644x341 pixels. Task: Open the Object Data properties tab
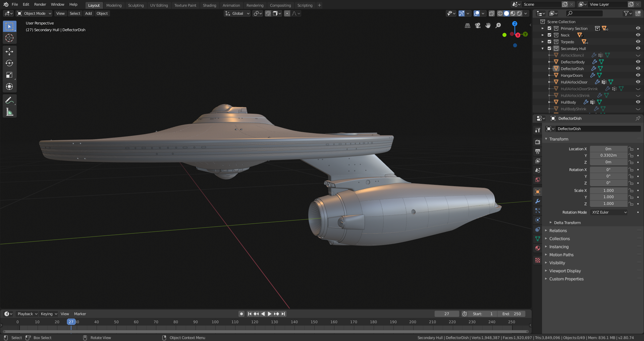pyautogui.click(x=538, y=239)
